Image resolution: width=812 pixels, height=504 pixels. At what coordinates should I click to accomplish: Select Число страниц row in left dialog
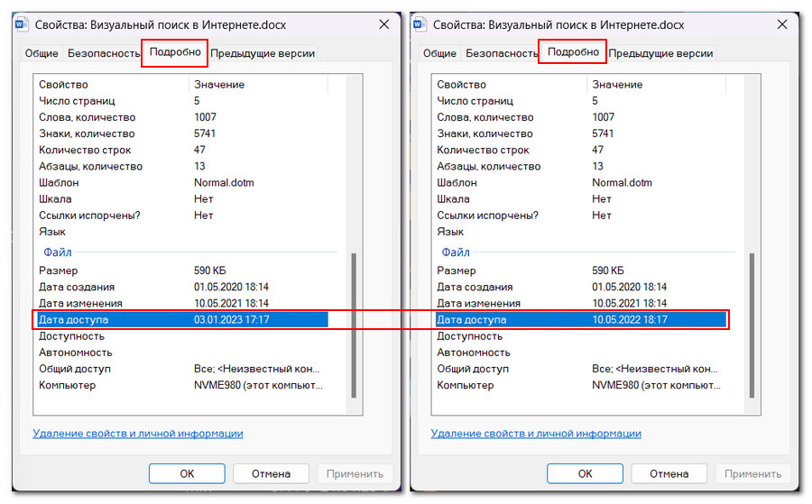coord(181,101)
